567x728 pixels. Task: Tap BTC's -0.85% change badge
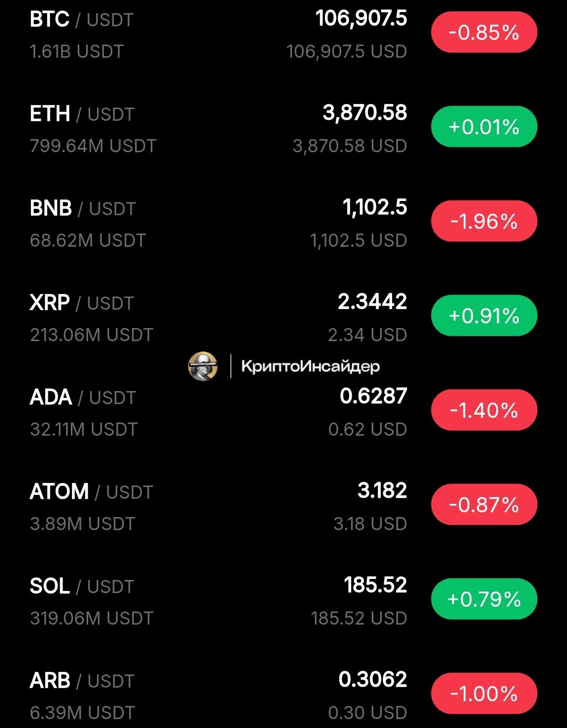(484, 33)
